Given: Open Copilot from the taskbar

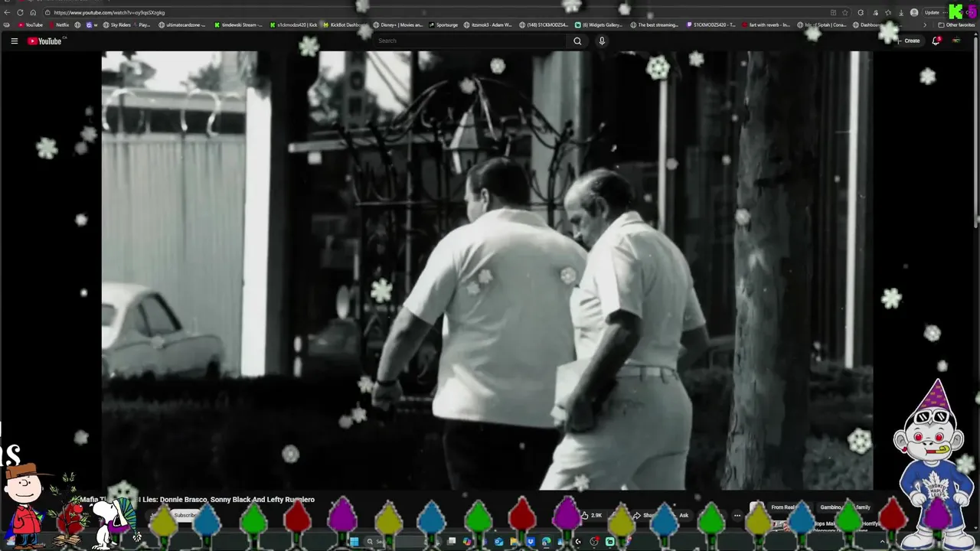Looking at the screenshot, I should [x=467, y=542].
